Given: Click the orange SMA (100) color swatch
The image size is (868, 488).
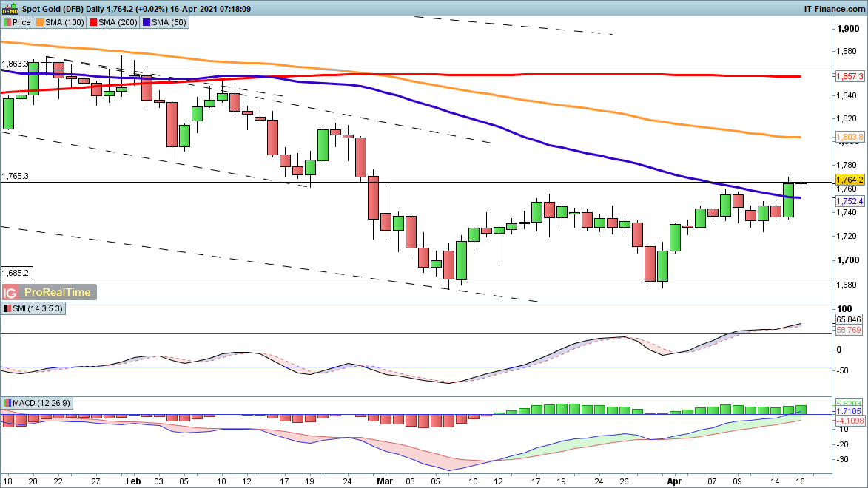Looking at the screenshot, I should pos(41,22).
